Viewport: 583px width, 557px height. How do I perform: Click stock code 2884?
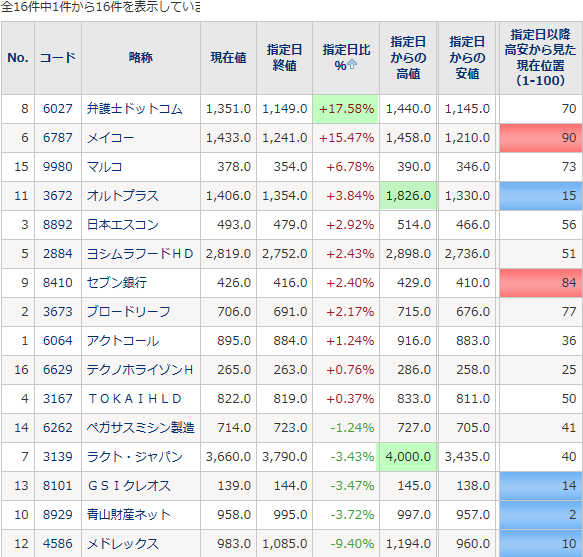[58, 254]
